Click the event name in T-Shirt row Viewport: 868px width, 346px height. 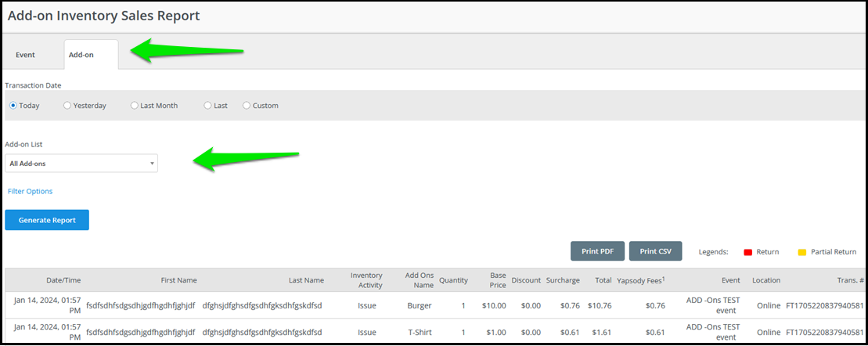[713, 332]
